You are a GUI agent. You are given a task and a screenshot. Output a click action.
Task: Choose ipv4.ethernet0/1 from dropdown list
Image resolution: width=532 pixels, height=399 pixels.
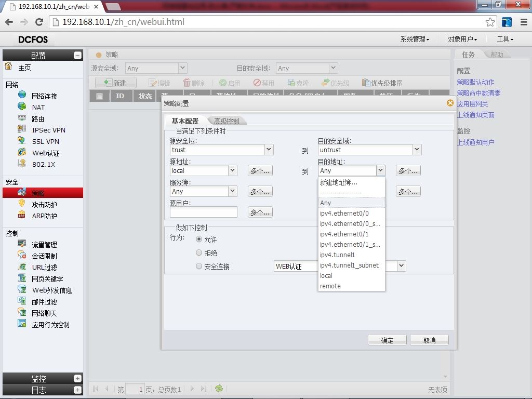tap(352, 234)
